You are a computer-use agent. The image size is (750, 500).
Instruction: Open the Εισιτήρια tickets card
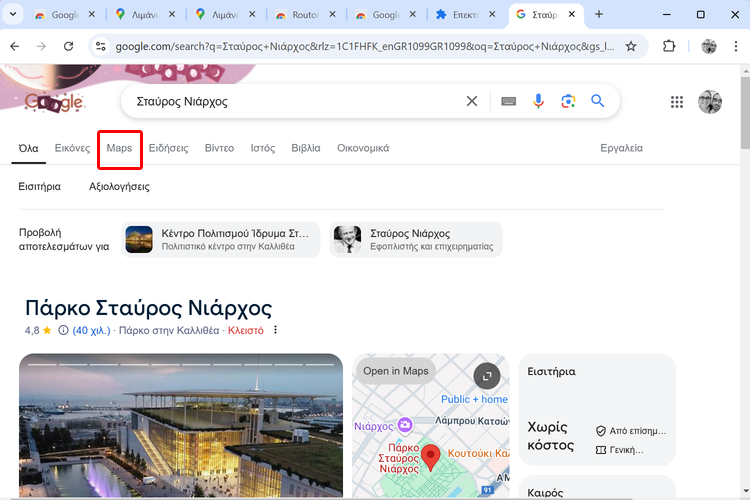(597, 410)
